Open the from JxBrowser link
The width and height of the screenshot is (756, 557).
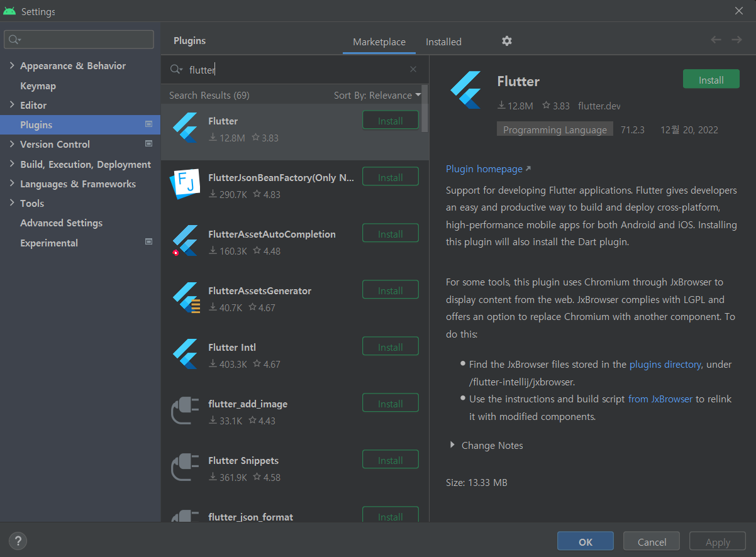click(660, 399)
